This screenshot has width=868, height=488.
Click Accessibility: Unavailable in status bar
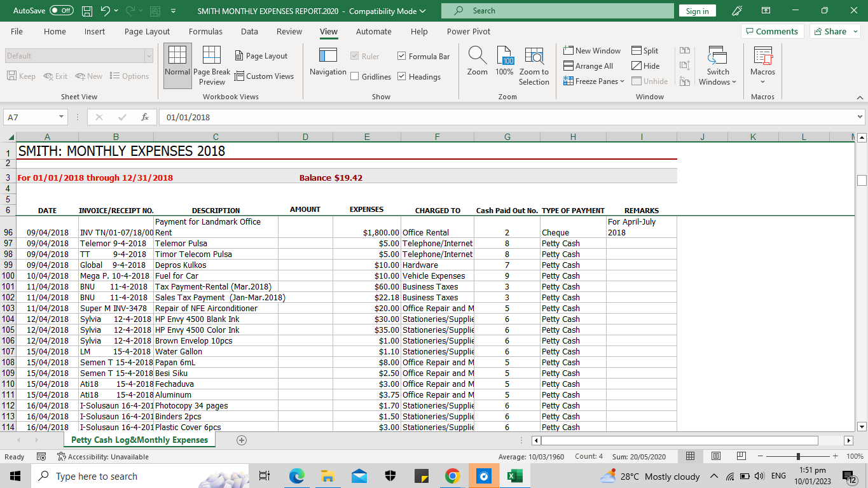click(x=102, y=456)
